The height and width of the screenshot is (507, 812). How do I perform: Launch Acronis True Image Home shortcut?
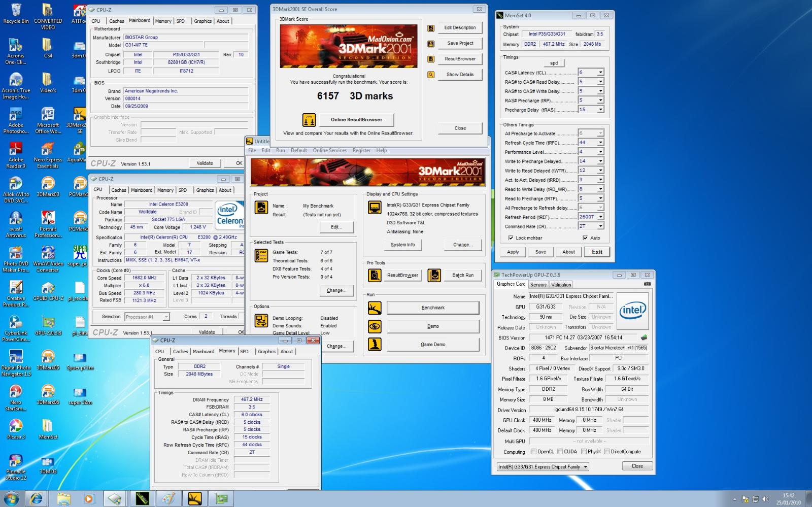tap(16, 85)
